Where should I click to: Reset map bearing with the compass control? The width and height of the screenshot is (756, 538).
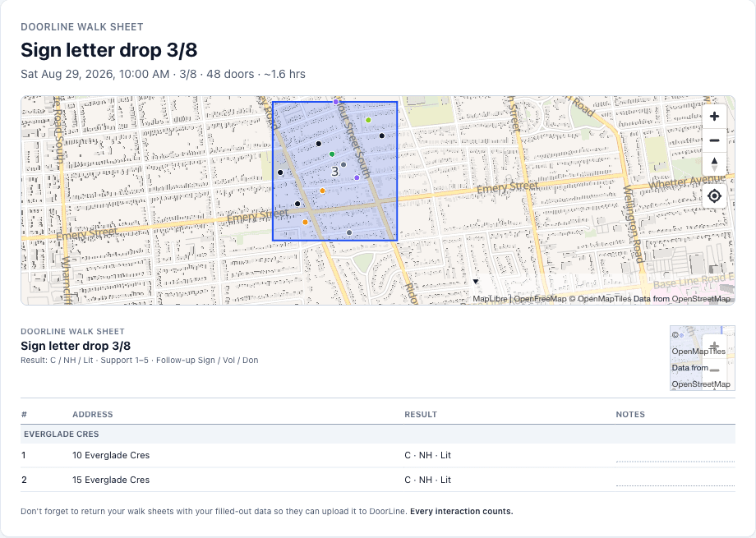click(714, 164)
